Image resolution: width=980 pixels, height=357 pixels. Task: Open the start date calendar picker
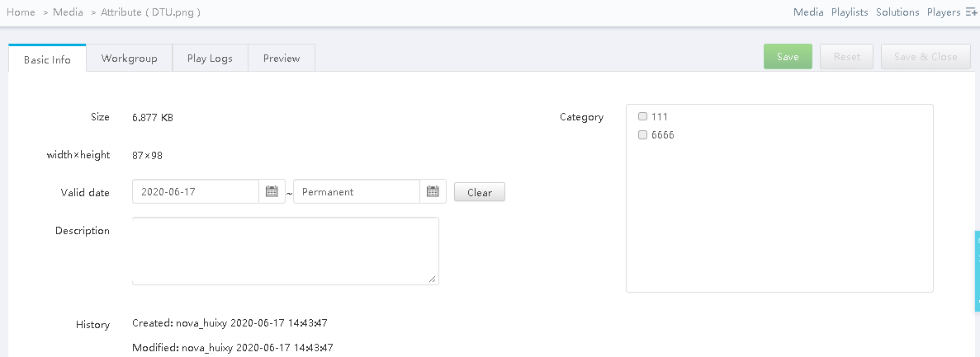pos(272,191)
